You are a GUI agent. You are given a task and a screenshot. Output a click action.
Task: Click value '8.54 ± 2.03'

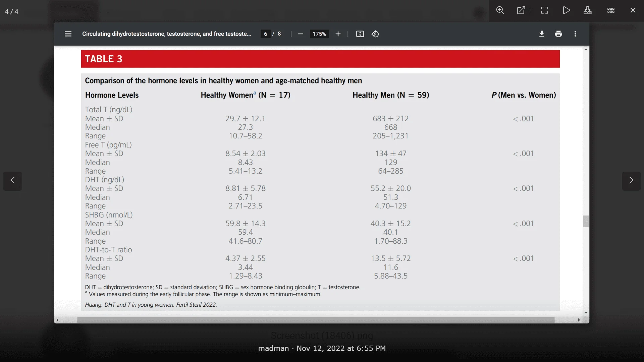pos(245,154)
